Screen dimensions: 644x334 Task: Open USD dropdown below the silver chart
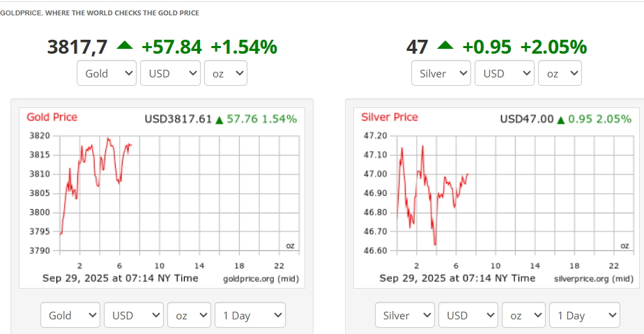click(x=468, y=315)
